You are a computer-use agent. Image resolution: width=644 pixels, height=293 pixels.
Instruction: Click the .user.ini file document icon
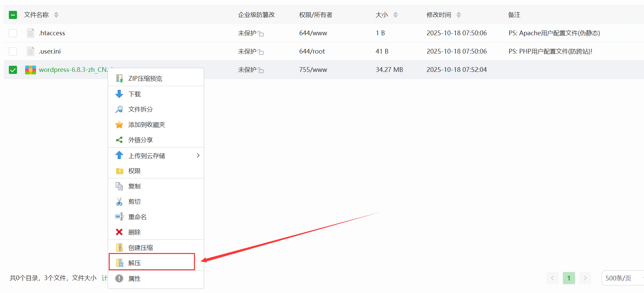tap(31, 51)
